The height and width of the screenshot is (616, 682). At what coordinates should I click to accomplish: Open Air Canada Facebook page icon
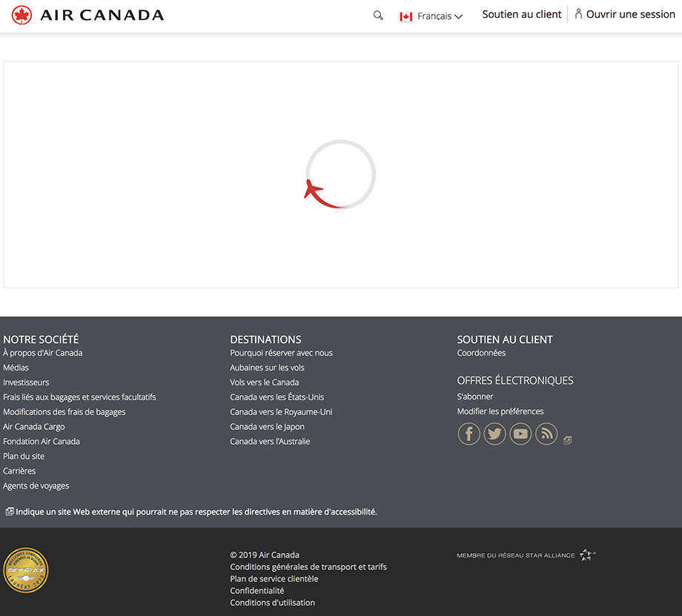pyautogui.click(x=469, y=434)
